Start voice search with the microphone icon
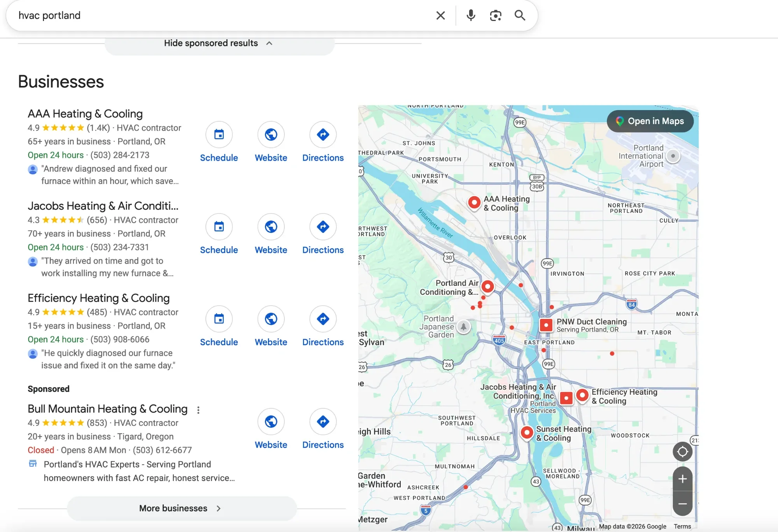 pyautogui.click(x=471, y=16)
